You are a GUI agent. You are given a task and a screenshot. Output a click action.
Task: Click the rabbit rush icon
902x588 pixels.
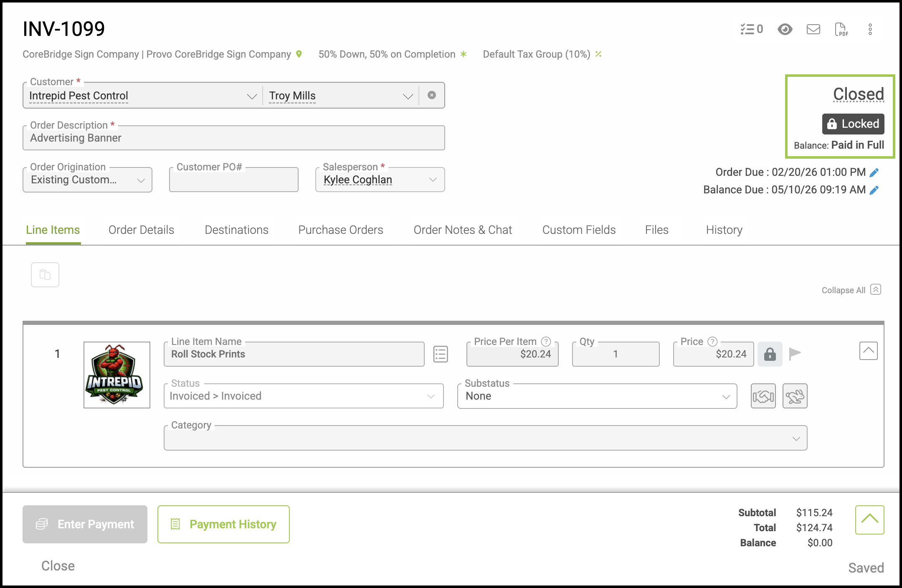point(795,396)
